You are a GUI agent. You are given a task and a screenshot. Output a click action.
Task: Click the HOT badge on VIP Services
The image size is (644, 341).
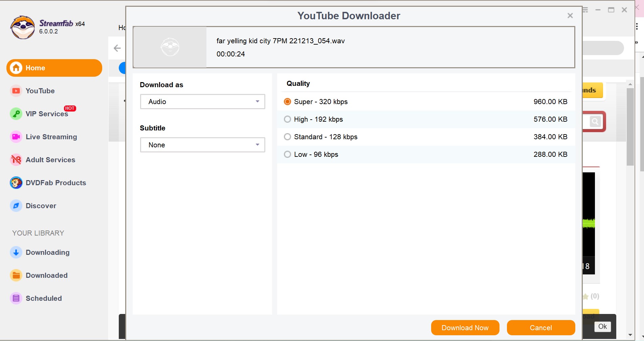tap(70, 108)
